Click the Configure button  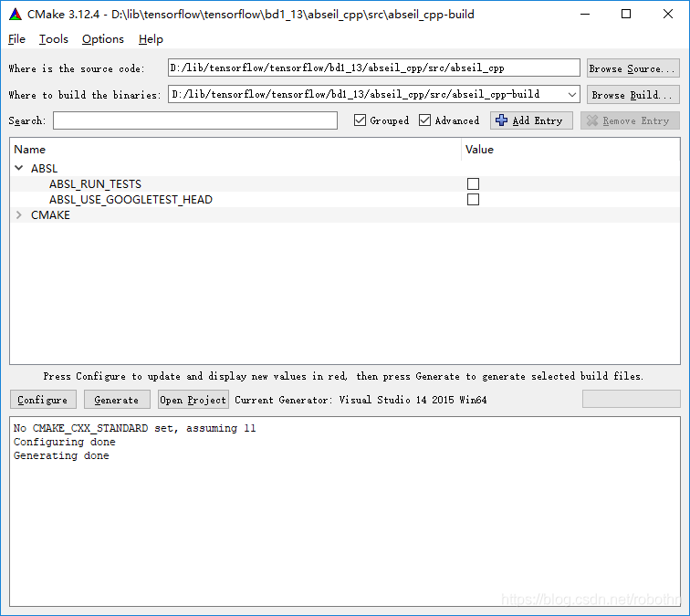point(43,400)
